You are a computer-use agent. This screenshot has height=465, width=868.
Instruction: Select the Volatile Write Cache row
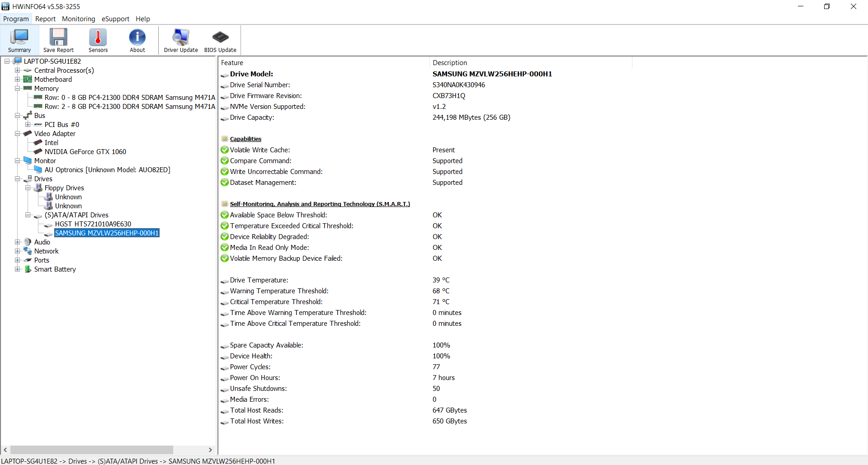click(x=425, y=150)
